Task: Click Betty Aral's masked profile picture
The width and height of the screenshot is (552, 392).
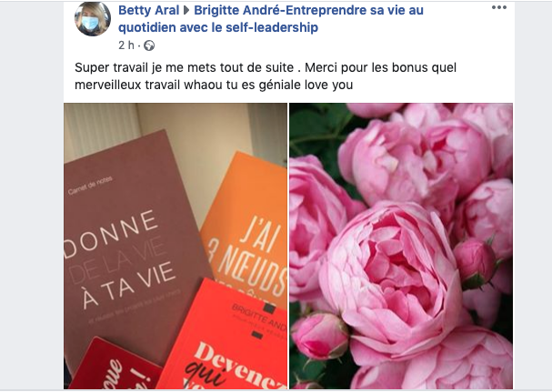Action: pyautogui.click(x=93, y=19)
